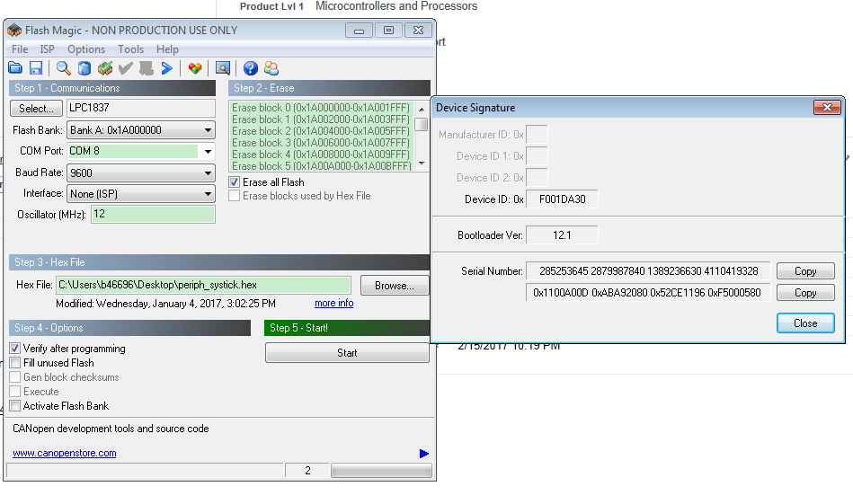Click the chip with green check icon
Viewport: 853px width, 504px height.
[x=105, y=68]
